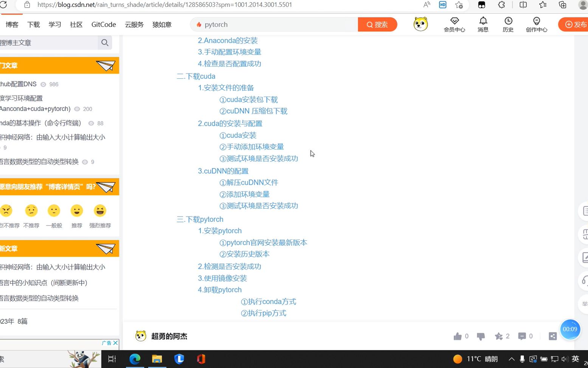The image size is (588, 368).
Task: Open the Office app from the taskbar
Action: pos(201,359)
